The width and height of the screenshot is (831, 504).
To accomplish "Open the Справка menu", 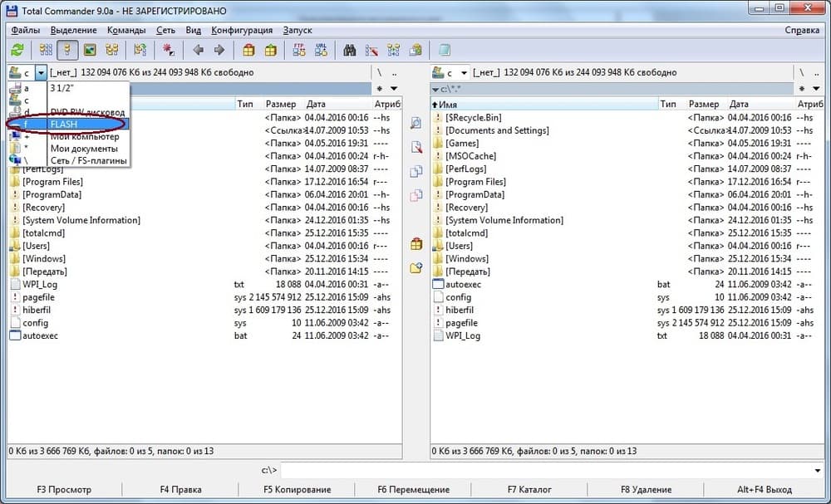I will (802, 30).
